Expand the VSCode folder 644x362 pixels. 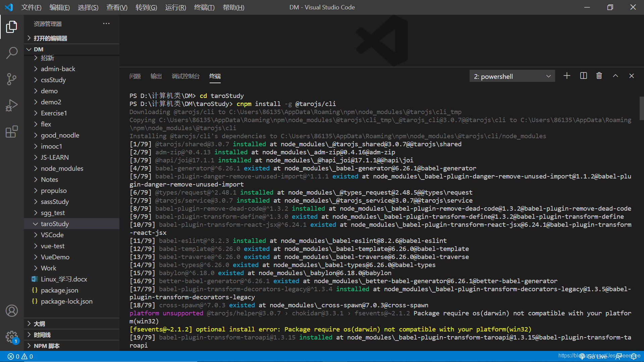[72, 235]
